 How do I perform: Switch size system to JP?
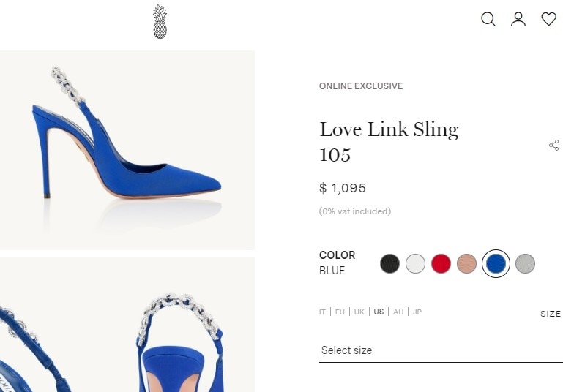[417, 312]
